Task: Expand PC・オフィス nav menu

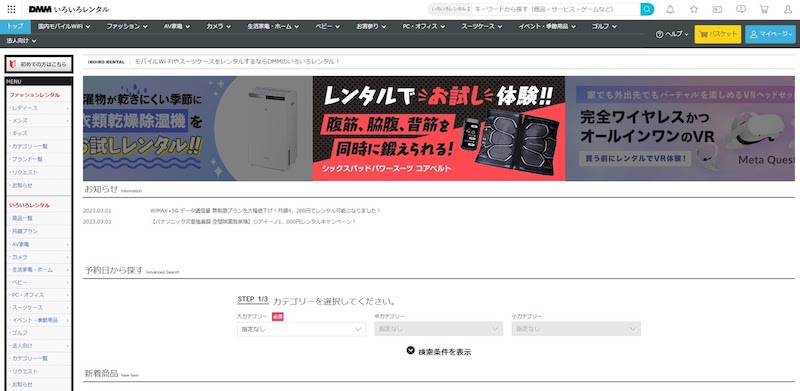Action: 423,26
